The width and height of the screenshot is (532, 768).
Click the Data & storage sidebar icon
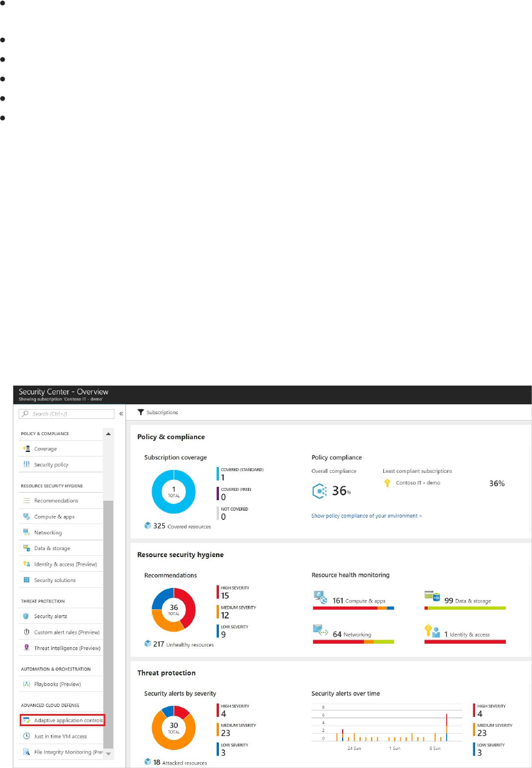pos(26,548)
